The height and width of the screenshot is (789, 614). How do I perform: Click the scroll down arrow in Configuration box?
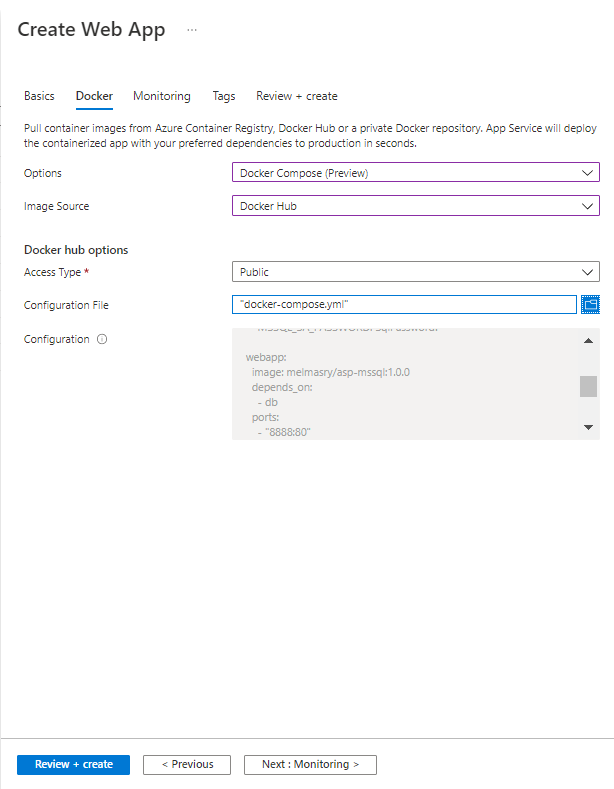[588, 427]
